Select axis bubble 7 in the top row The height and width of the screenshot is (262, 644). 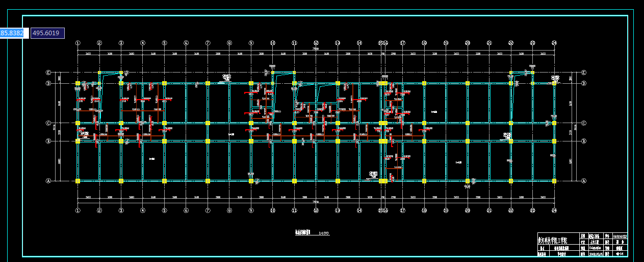(x=208, y=43)
